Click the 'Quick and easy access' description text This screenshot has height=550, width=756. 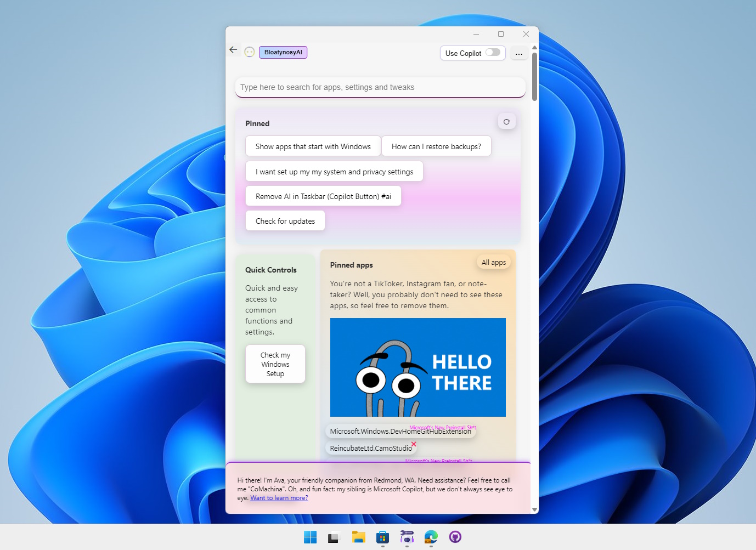pos(272,310)
